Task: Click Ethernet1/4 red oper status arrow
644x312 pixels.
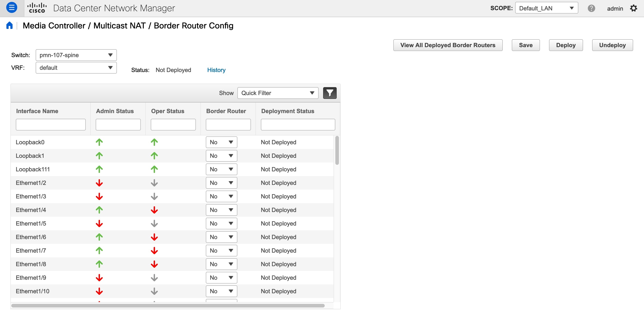Action: tap(154, 210)
